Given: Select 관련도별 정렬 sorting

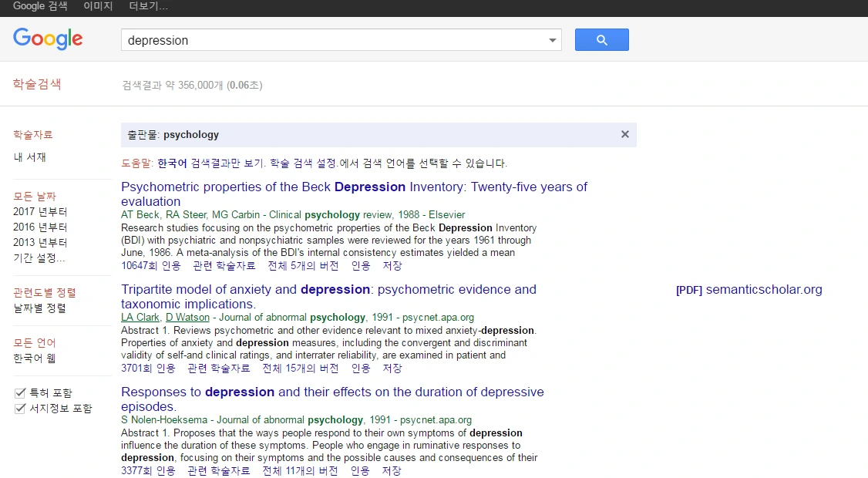Looking at the screenshot, I should coord(45,292).
